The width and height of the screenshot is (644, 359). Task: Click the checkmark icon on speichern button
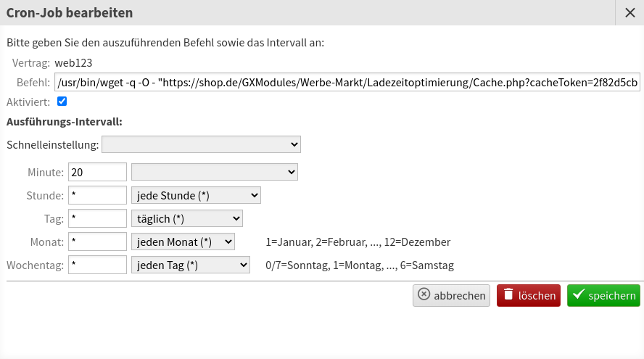578,294
